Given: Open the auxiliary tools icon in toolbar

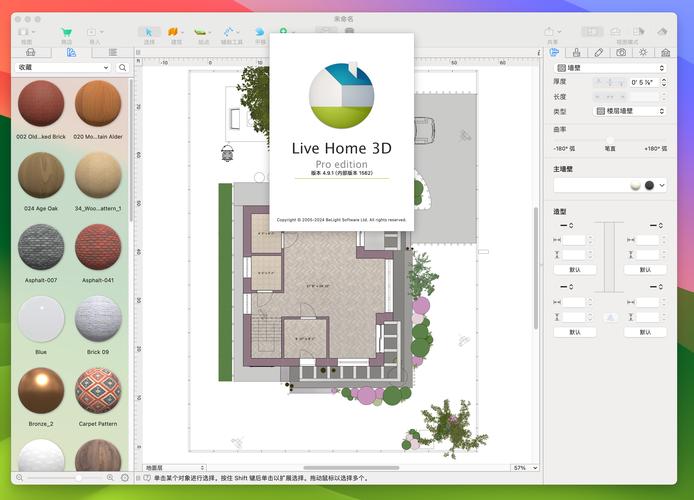Looking at the screenshot, I should 228,32.
